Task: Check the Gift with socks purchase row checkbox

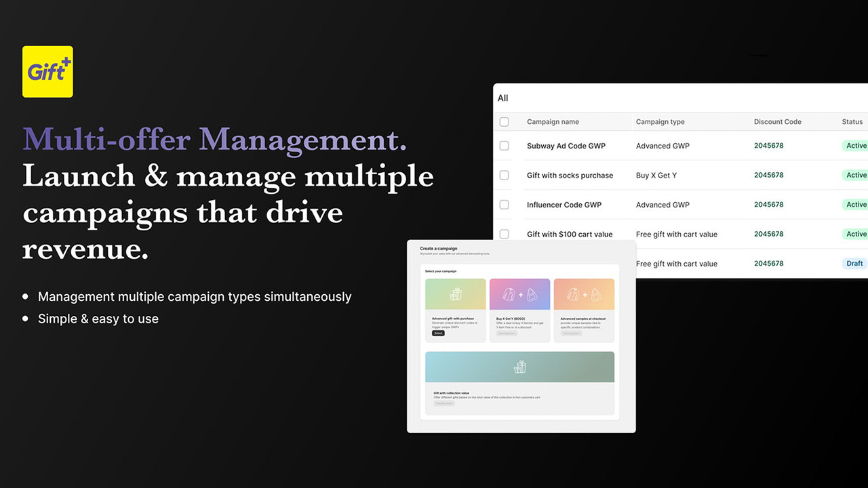Action: [x=504, y=175]
